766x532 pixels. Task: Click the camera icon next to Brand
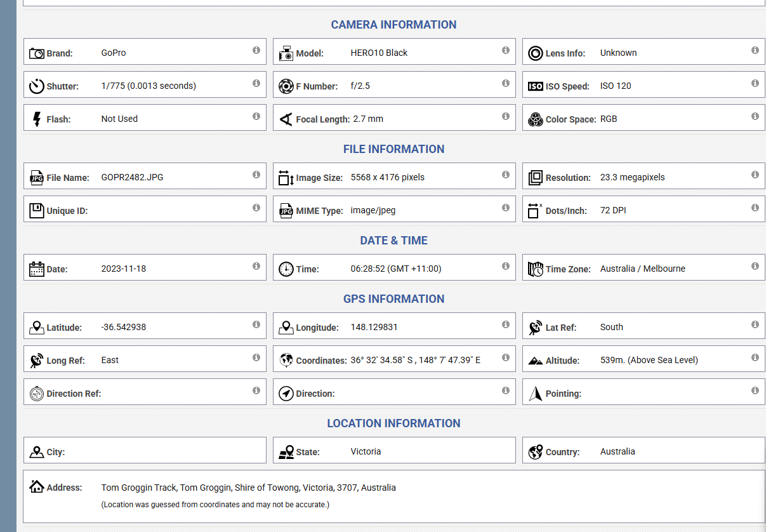click(37, 53)
